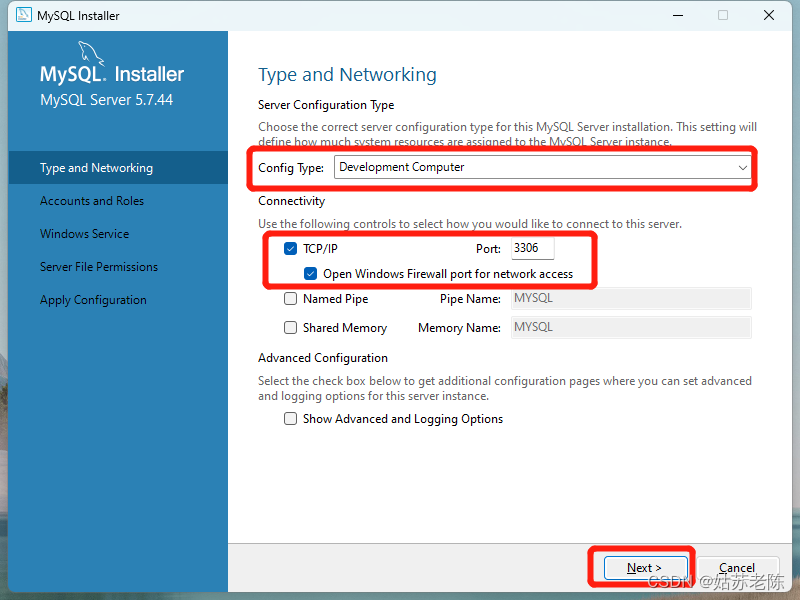Select Type and Networking step
This screenshot has width=800, height=600.
pyautogui.click(x=118, y=168)
